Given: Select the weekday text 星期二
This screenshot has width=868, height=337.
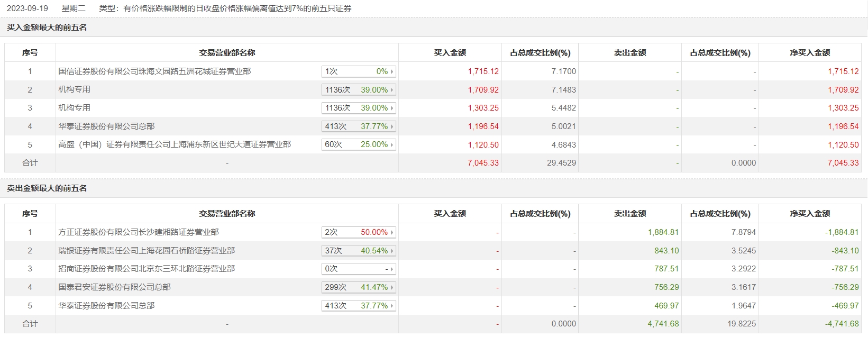Looking at the screenshot, I should tap(74, 8).
